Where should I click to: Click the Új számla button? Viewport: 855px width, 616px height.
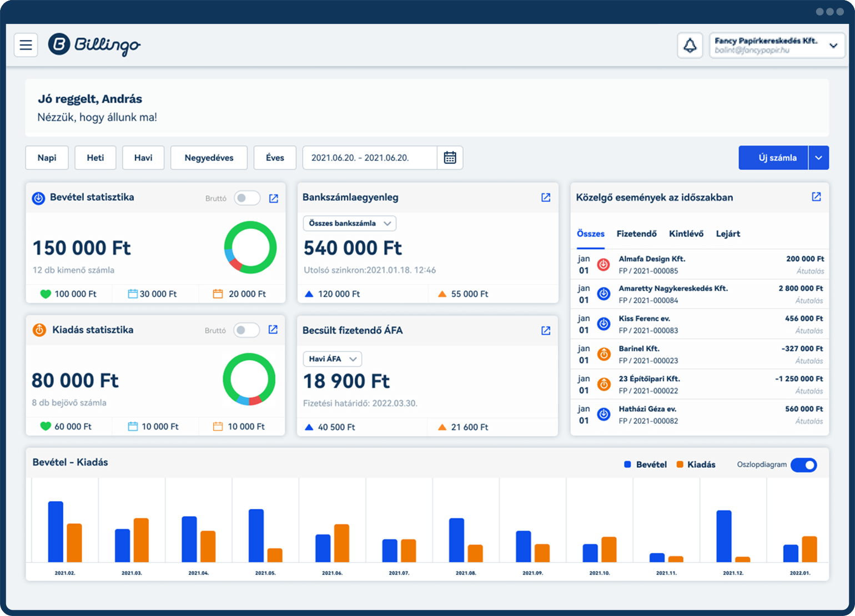tap(773, 158)
